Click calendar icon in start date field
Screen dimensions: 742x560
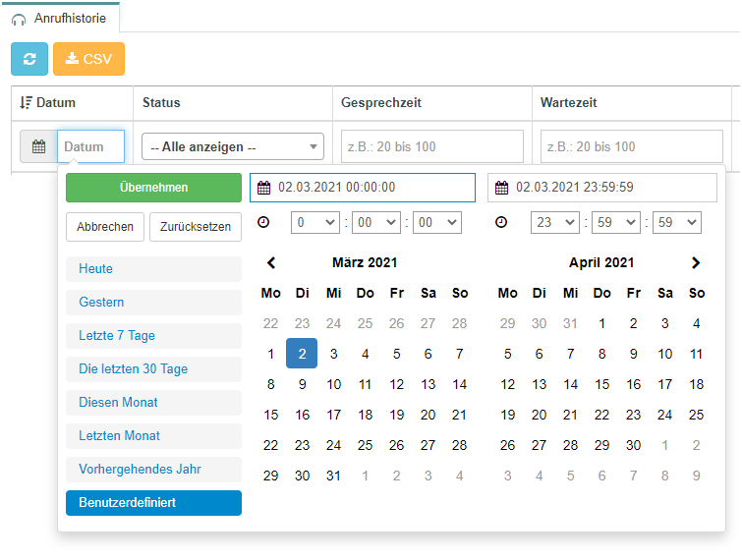pyautogui.click(x=264, y=188)
